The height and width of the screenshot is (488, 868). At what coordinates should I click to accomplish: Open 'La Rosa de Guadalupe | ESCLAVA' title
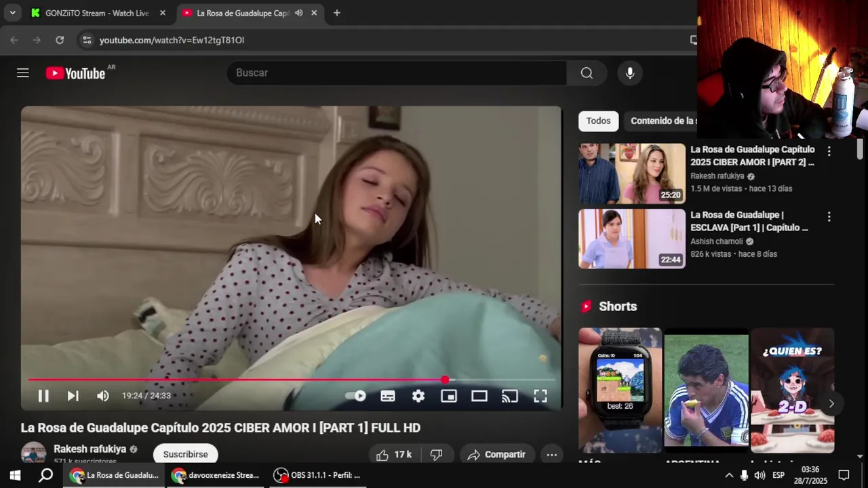749,221
